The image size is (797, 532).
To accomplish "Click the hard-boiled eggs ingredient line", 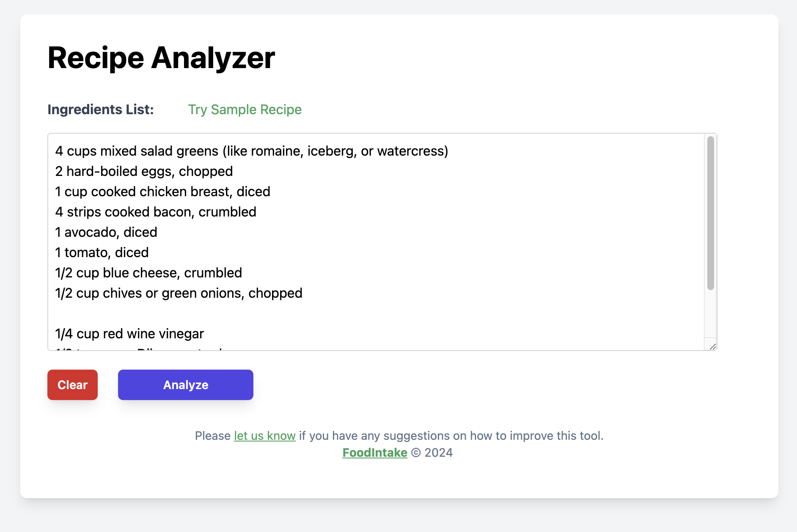I will point(144,172).
